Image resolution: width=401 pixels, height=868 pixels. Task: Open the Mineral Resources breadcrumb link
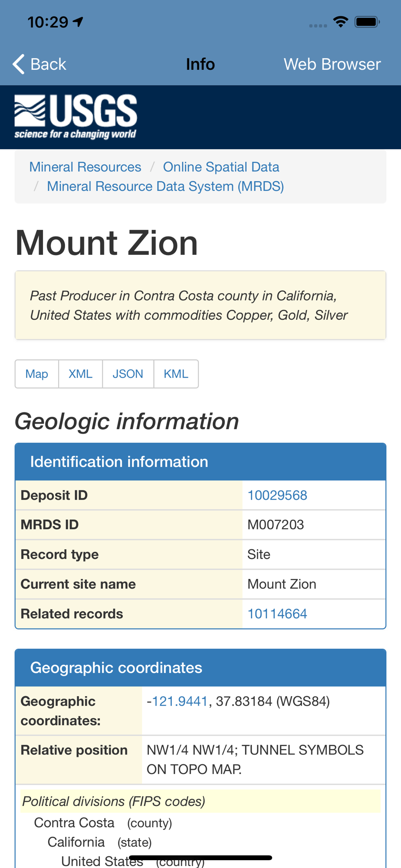click(85, 167)
